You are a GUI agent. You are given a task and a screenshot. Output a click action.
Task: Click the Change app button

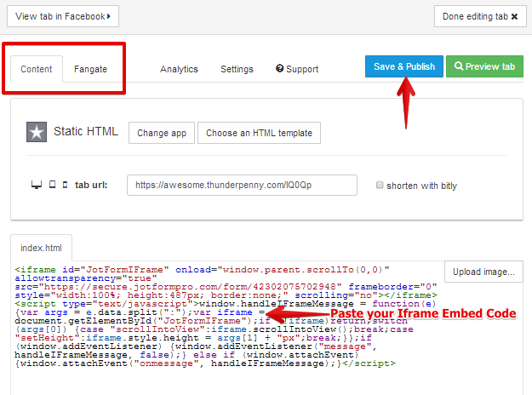(x=162, y=133)
